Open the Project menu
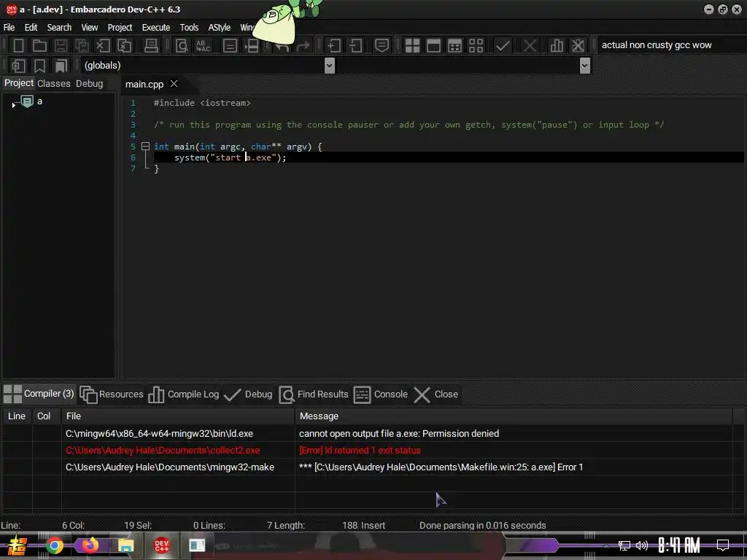The width and height of the screenshot is (747, 560). pos(120,28)
